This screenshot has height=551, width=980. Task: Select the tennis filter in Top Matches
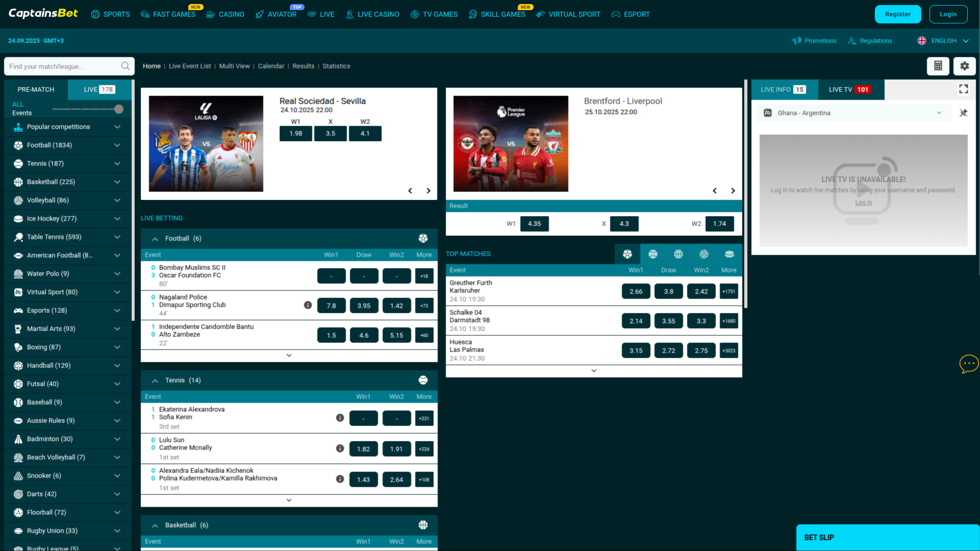(653, 254)
